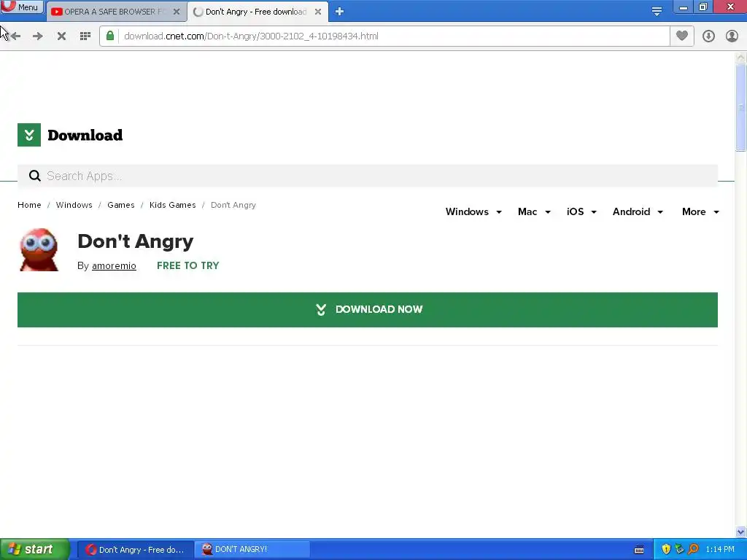
Task: Click the keyboard icon in the taskbar
Action: coord(639,550)
